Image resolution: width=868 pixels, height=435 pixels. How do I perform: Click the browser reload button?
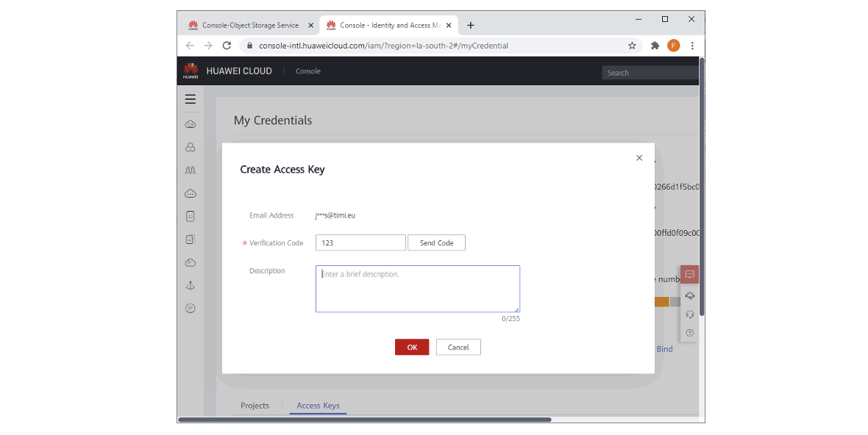pyautogui.click(x=227, y=46)
